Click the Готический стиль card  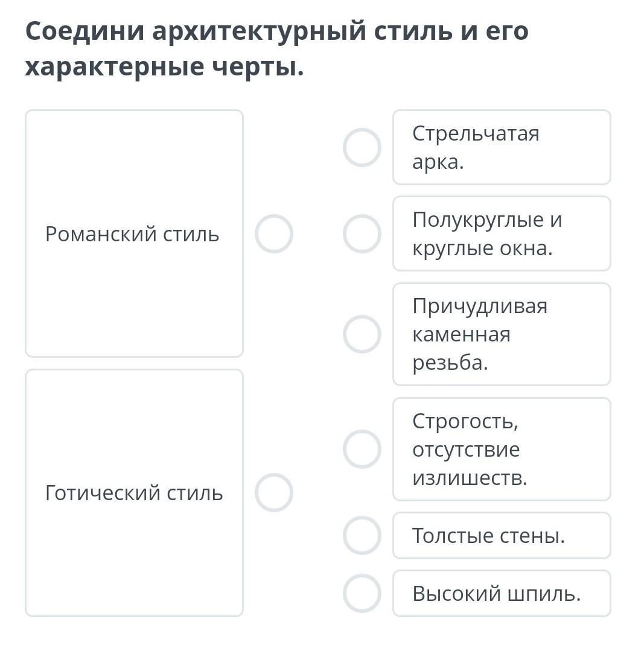tap(133, 492)
